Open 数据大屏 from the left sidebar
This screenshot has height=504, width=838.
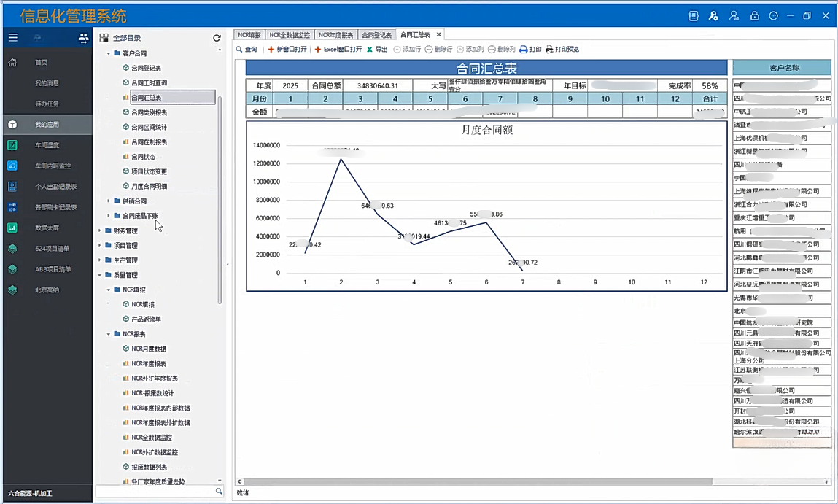[47, 228]
